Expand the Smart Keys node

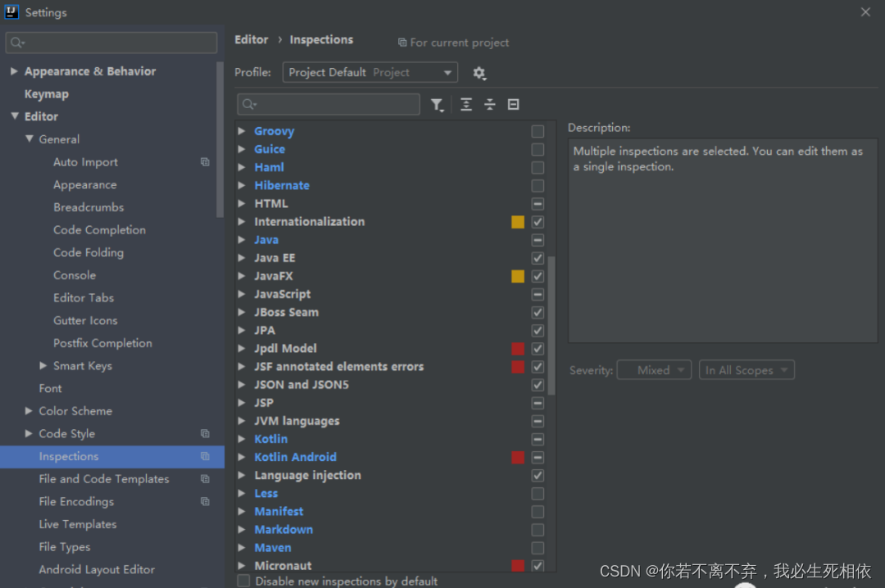click(43, 366)
